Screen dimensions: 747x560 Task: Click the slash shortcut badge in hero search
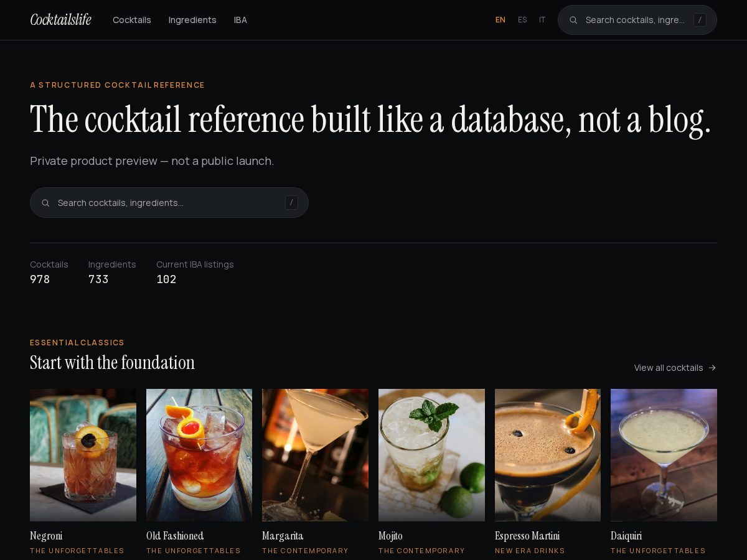[x=291, y=203]
